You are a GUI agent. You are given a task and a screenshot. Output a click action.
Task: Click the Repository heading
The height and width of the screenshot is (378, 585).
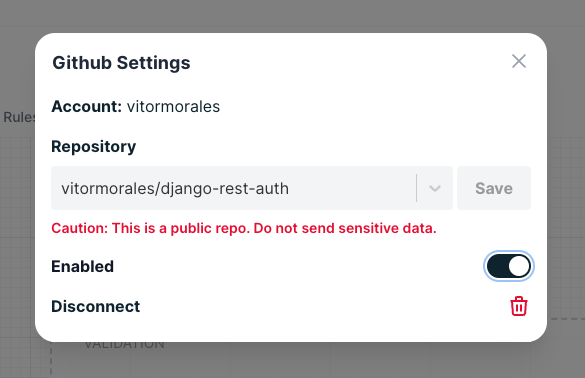click(x=94, y=147)
